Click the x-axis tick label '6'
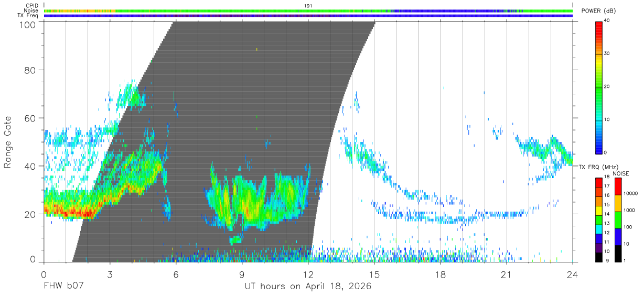Image resolution: width=644 pixels, height=297 pixels. point(176,274)
